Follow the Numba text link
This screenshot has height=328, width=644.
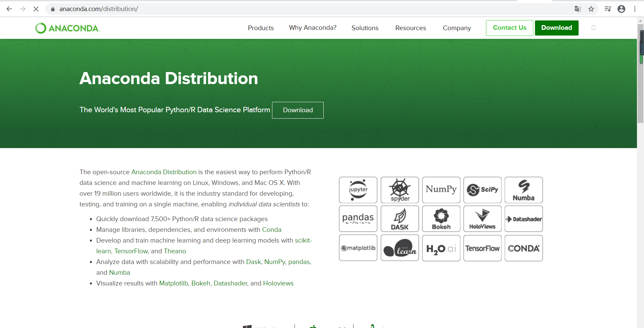click(120, 272)
